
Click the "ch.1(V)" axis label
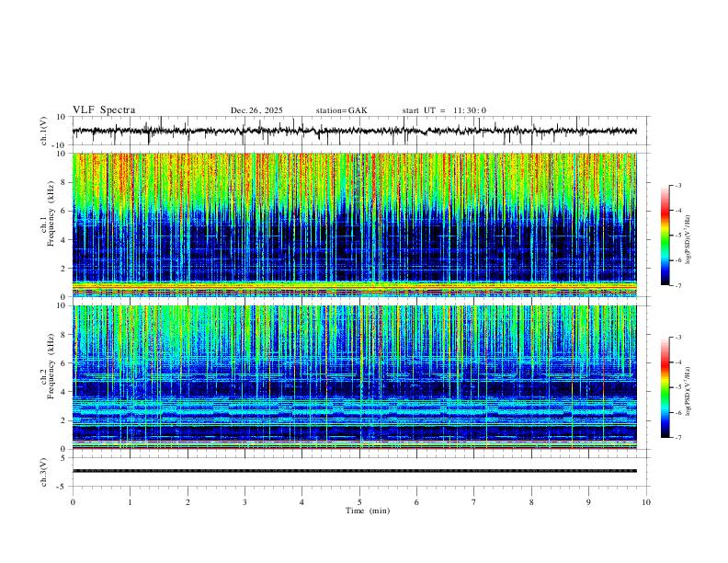[x=44, y=131]
